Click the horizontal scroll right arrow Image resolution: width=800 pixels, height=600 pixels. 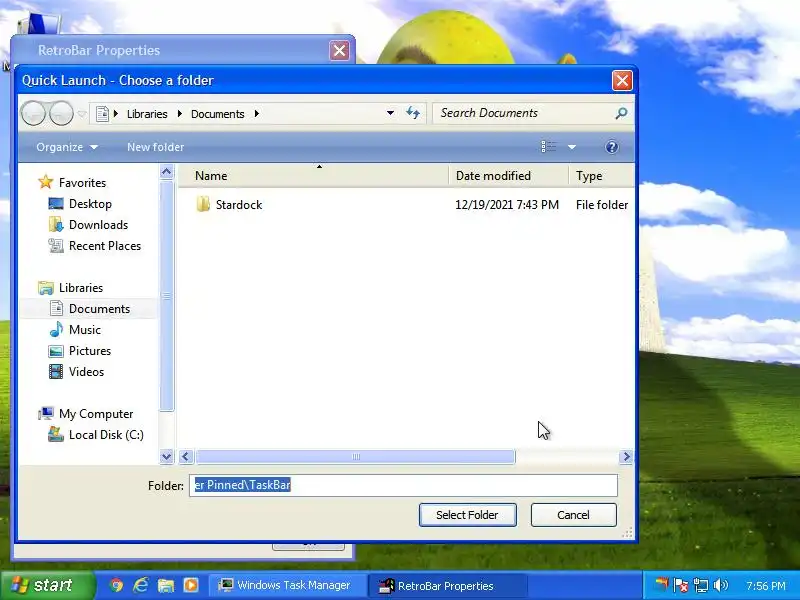[626, 457]
